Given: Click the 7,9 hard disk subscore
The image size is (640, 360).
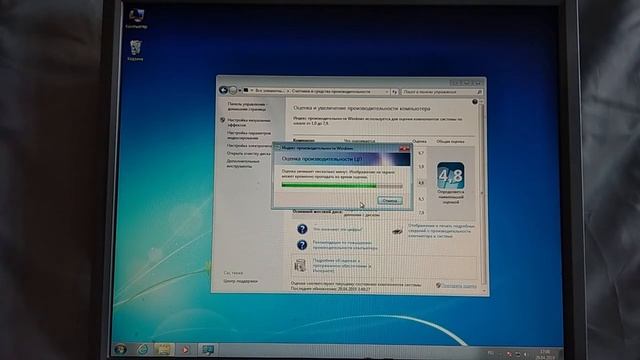Looking at the screenshot, I should pos(421,213).
